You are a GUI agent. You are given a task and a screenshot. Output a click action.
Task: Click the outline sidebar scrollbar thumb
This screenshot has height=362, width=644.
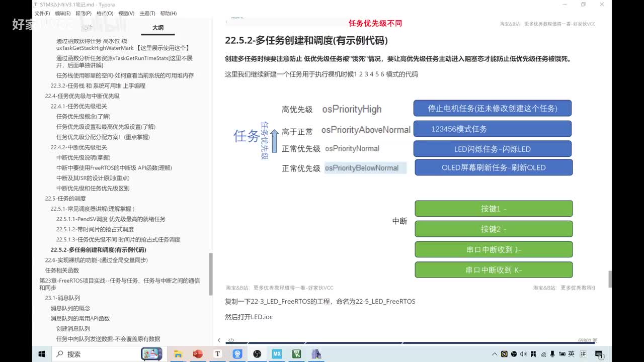pos(211,274)
